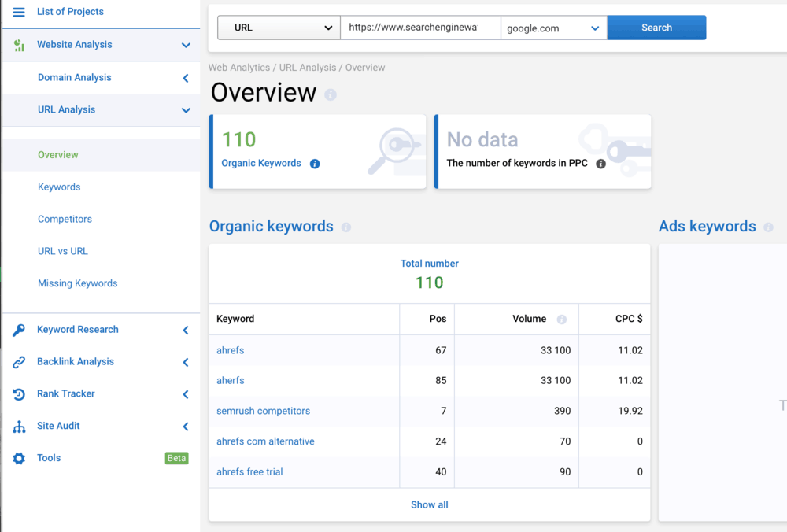Viewport: 787px width, 532px height.
Task: Click the Keyword Research wrench icon
Action: point(19,329)
